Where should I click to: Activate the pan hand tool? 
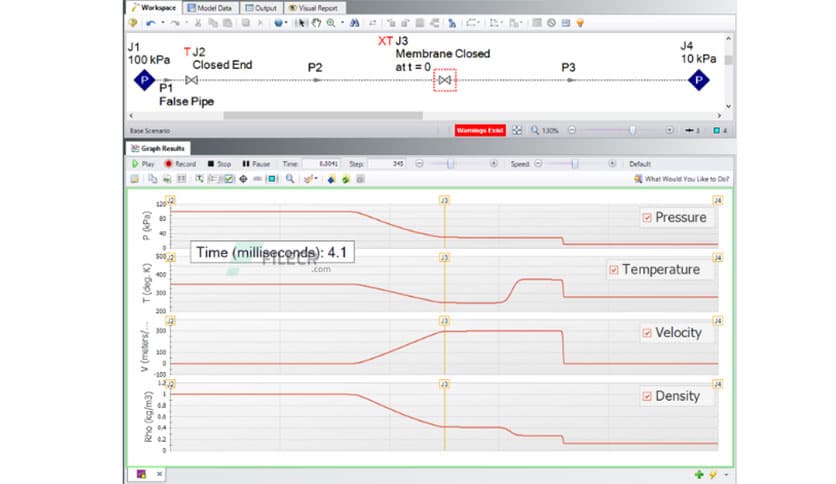(x=316, y=21)
